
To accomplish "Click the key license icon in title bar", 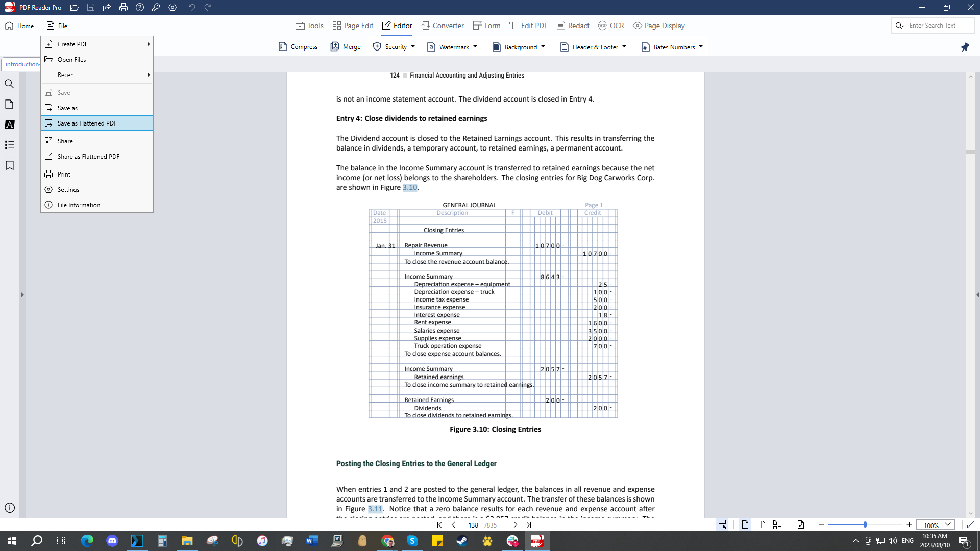I will [156, 8].
